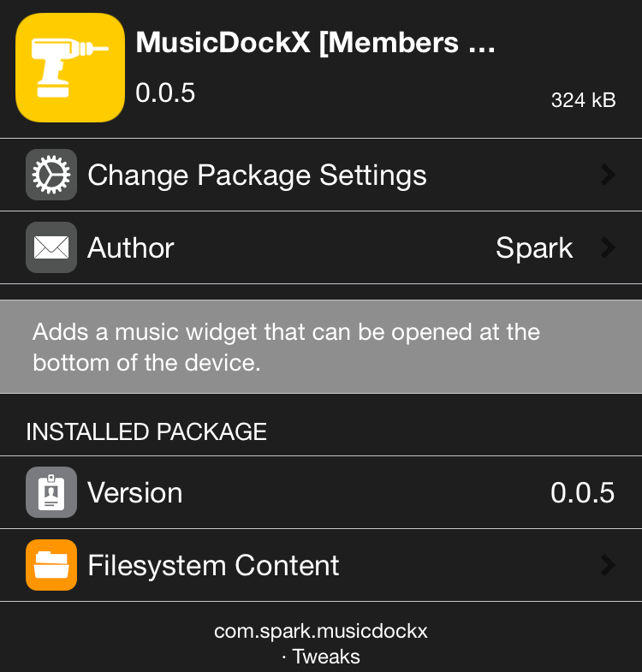This screenshot has height=672, width=642.
Task: Click the ID badge Version icon
Action: pos(51,492)
